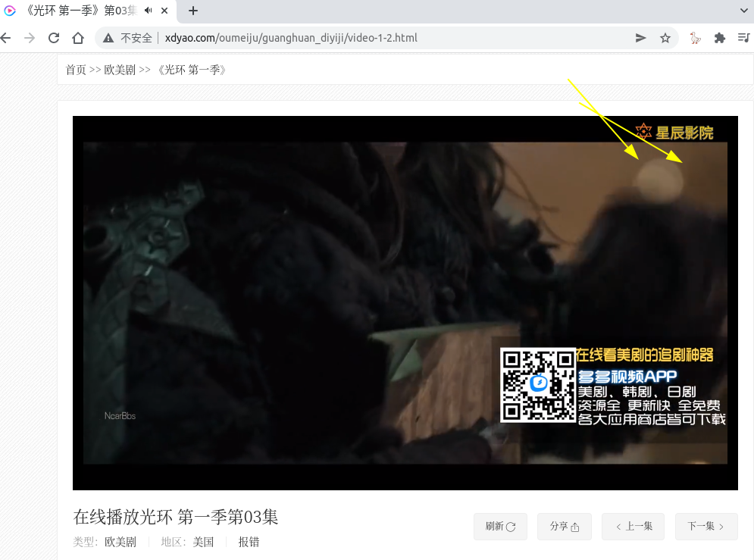Open the 首页 breadcrumb link

coord(77,69)
